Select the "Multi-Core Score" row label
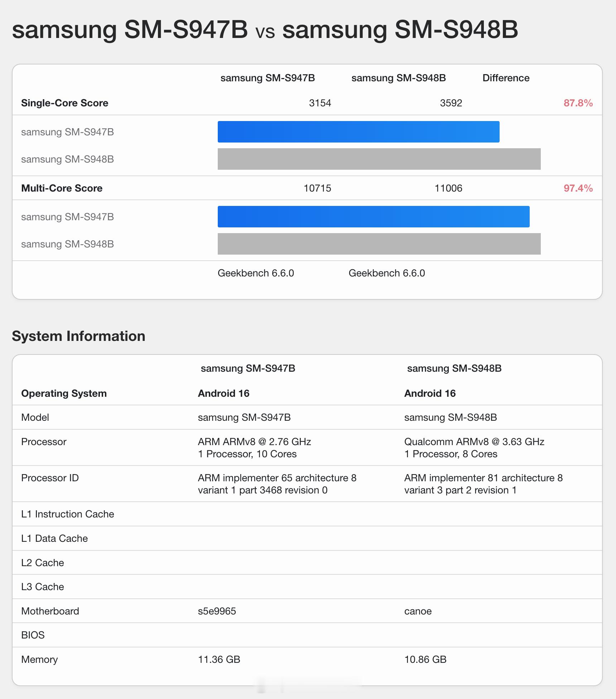This screenshot has height=699, width=616. click(62, 188)
